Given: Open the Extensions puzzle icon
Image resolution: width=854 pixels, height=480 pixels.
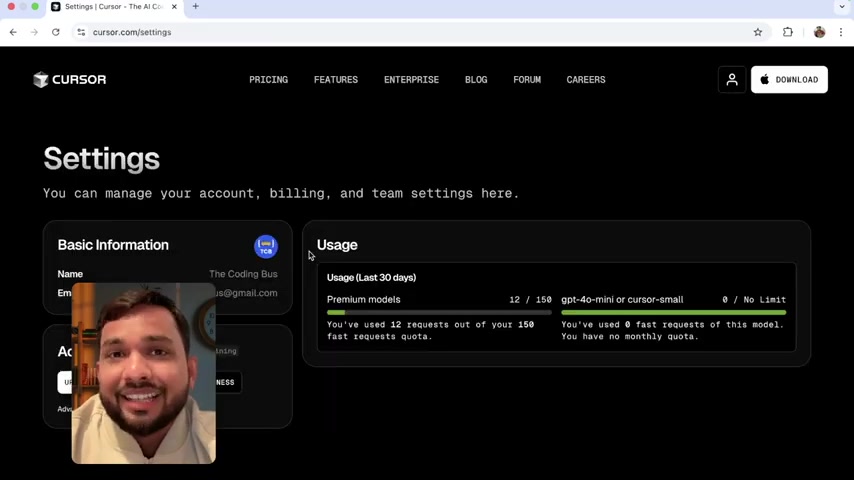Looking at the screenshot, I should (788, 32).
